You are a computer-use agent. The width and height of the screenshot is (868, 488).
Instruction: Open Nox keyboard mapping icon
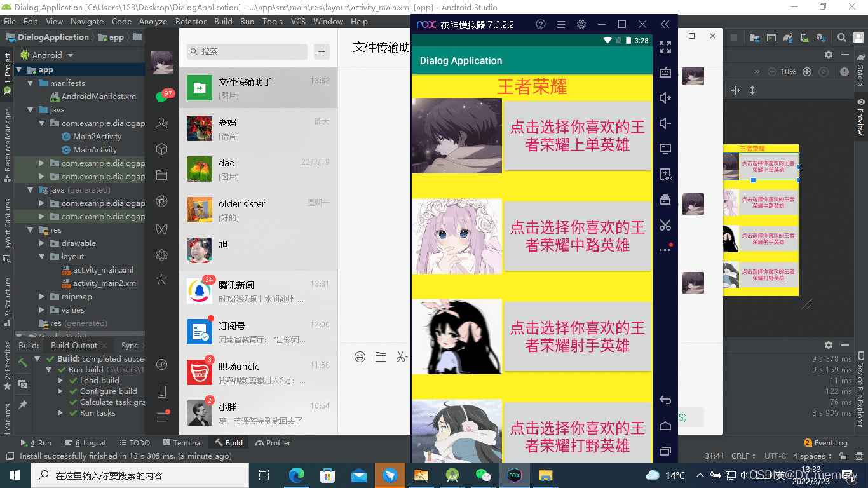[x=665, y=72]
